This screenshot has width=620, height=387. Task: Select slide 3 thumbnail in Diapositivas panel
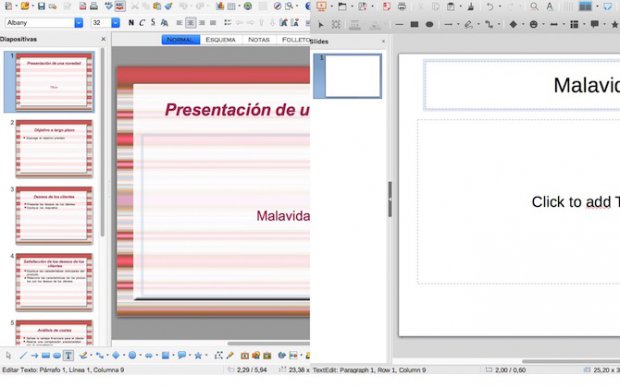click(54, 216)
